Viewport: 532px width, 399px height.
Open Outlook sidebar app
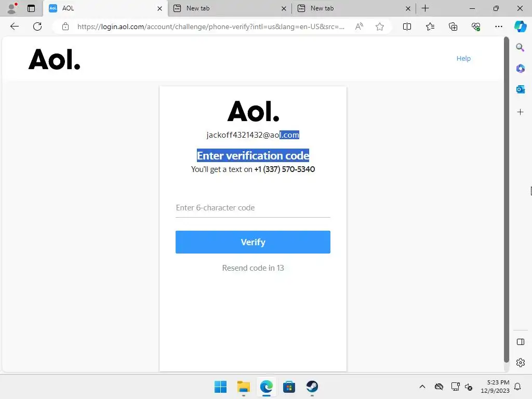tap(520, 89)
